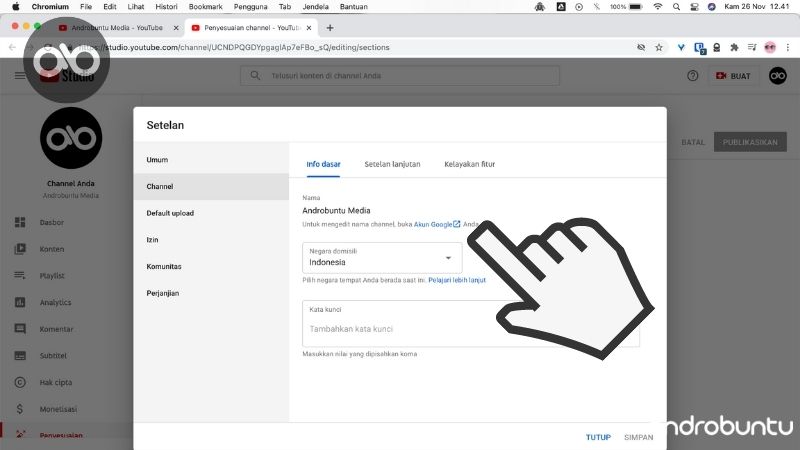This screenshot has height=450, width=800.
Task: Open the Pelajari lebih lanjut link
Action: pos(457,280)
